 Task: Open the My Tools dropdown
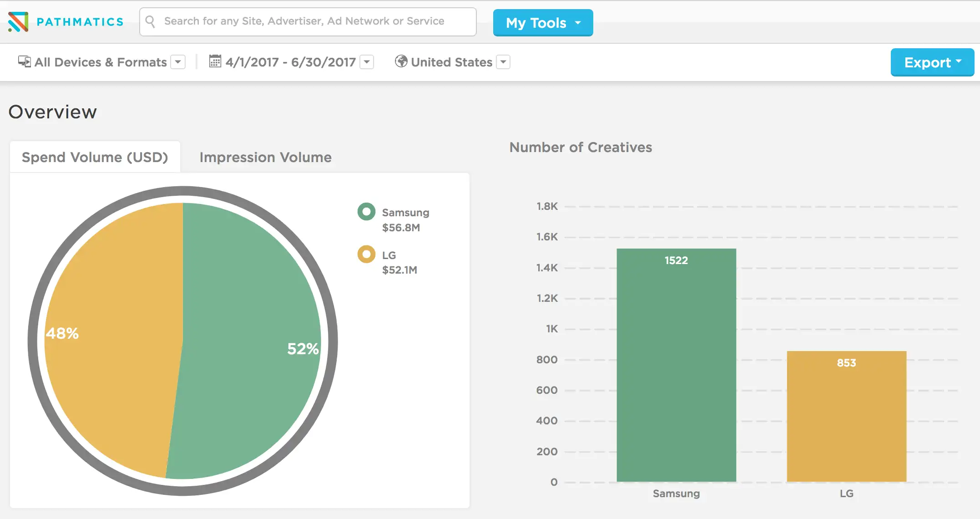(543, 23)
